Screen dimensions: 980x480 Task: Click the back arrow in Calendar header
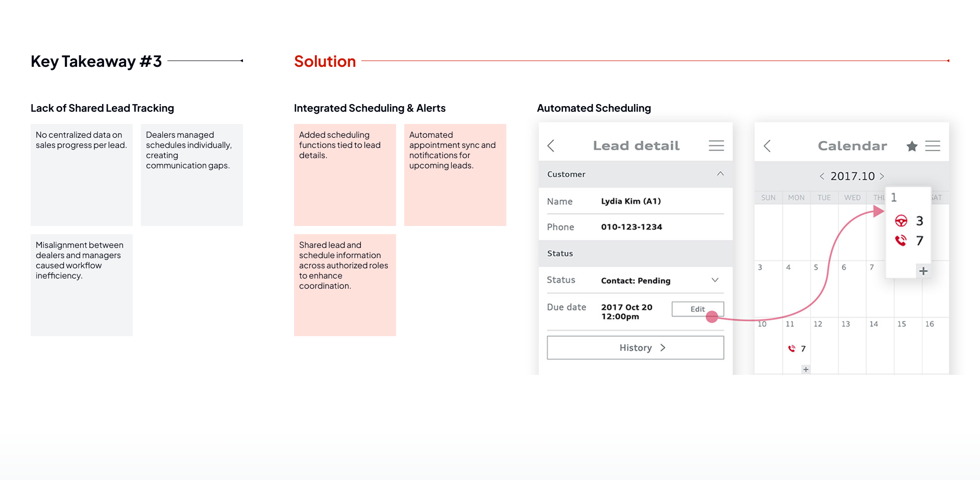767,146
